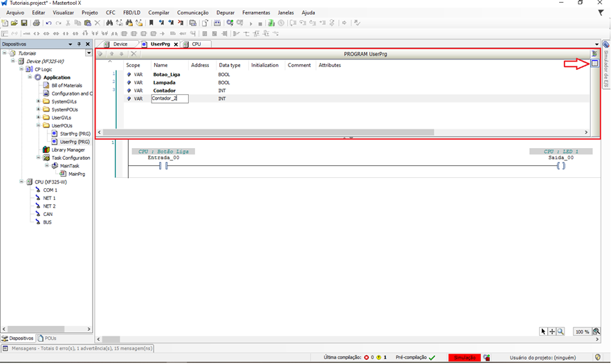Click the tabular declaration view icon
This screenshot has height=364, width=613.
pyautogui.click(x=594, y=64)
